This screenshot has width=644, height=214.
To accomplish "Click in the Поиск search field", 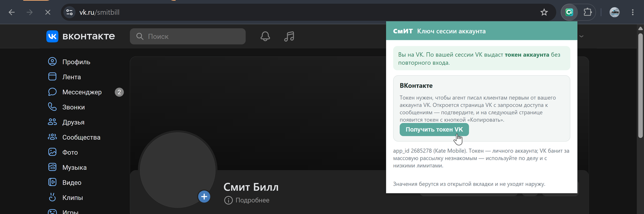I will click(188, 36).
